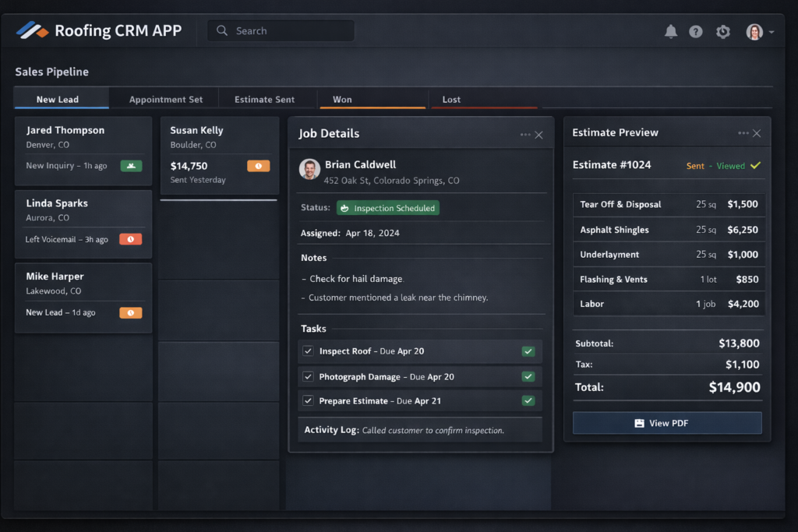
Task: Close the Estimate Preview panel
Action: [757, 133]
